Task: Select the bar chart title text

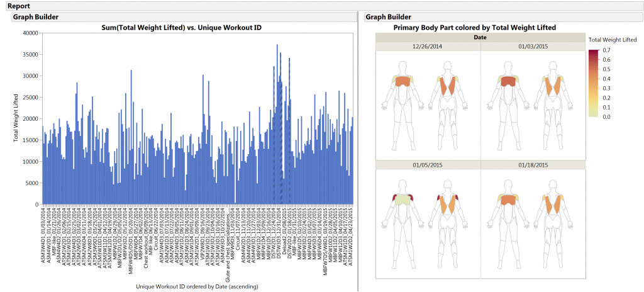Action: click(x=182, y=28)
